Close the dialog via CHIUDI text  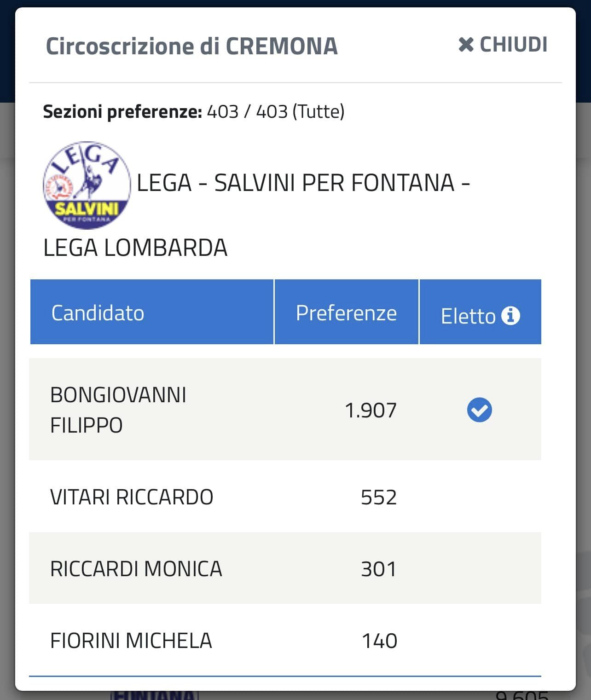(513, 45)
